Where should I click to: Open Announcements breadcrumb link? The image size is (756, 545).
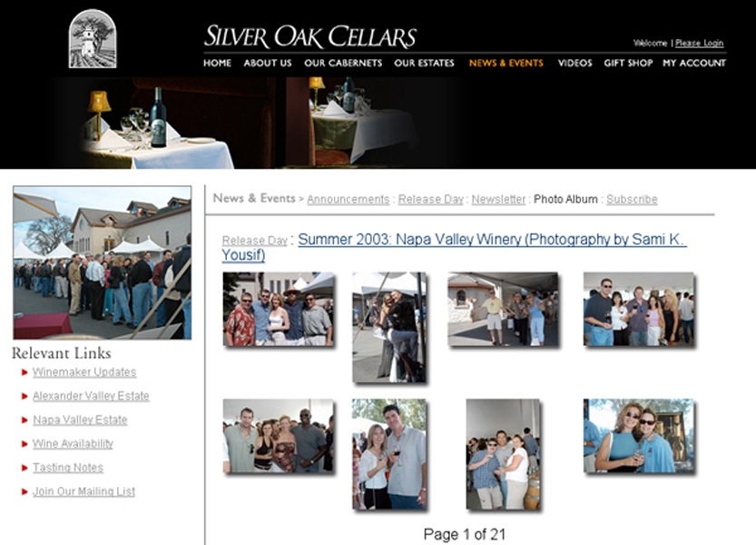tap(348, 199)
